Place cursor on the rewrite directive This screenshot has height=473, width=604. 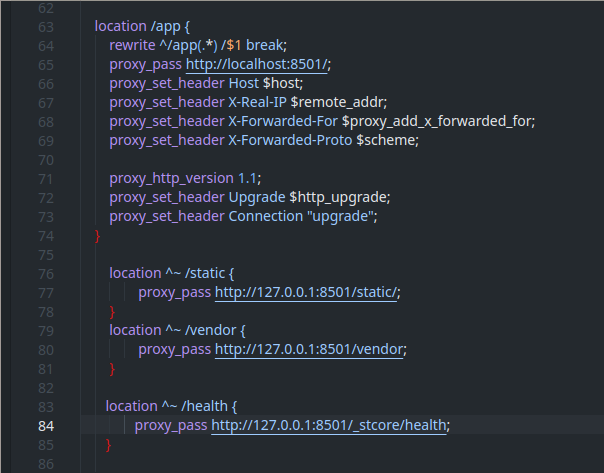[134, 45]
